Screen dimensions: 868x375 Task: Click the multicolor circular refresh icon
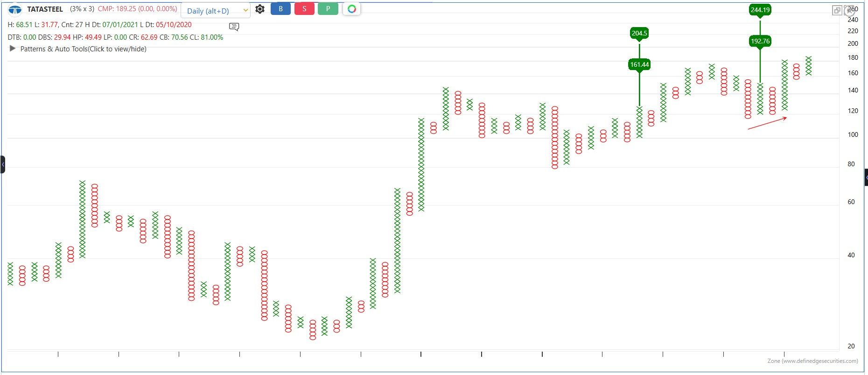pyautogui.click(x=352, y=9)
